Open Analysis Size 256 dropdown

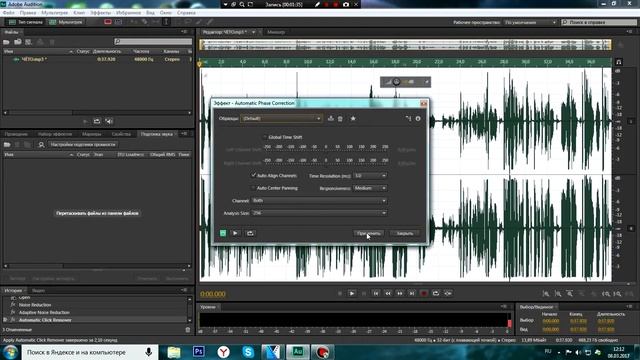[319, 213]
